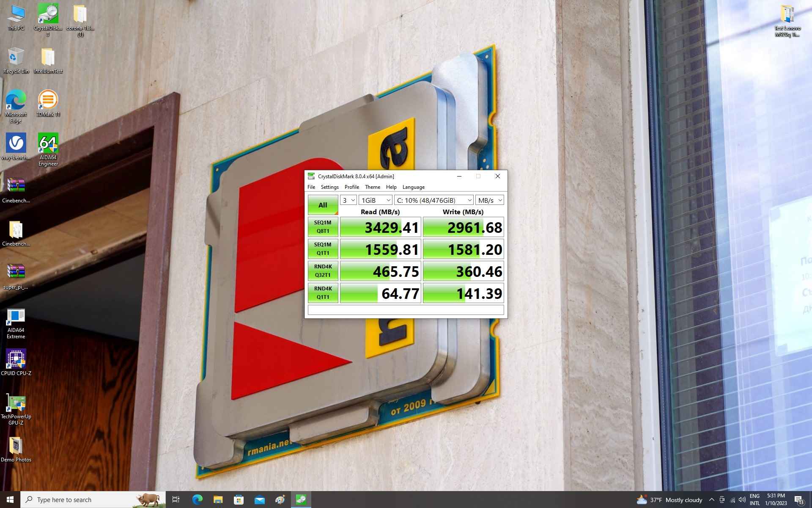812x508 pixels.
Task: Launch AIDA64 Engineer shortcut
Action: 48,150
